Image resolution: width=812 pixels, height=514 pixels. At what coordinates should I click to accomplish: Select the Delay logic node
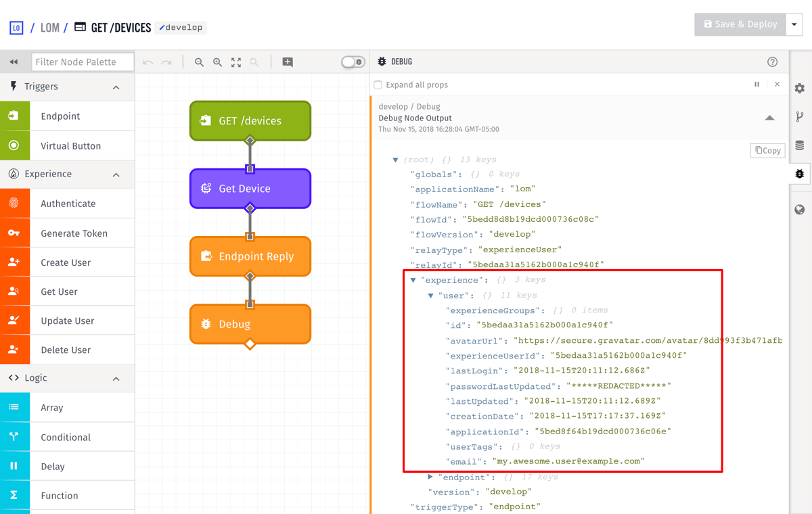click(x=67, y=466)
